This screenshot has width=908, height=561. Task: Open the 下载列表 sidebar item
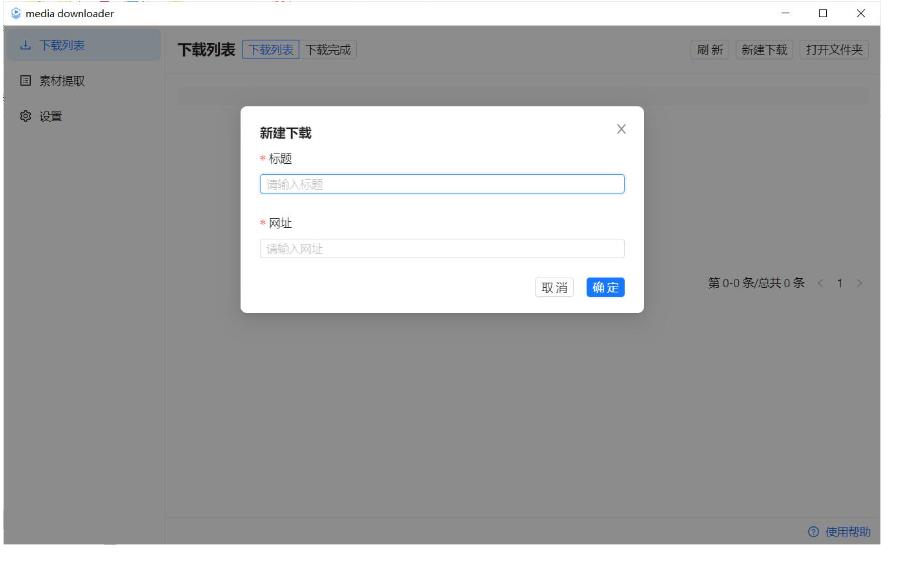coord(60,45)
